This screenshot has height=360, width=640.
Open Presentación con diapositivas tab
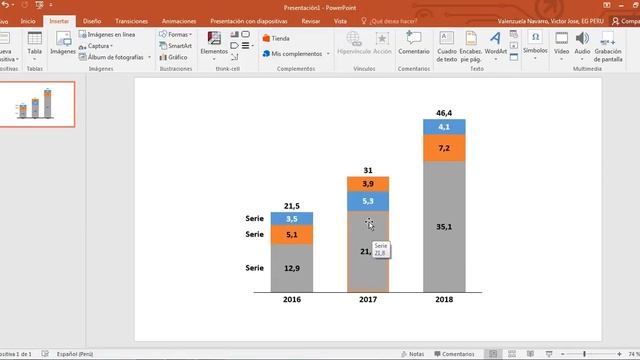coord(249,21)
